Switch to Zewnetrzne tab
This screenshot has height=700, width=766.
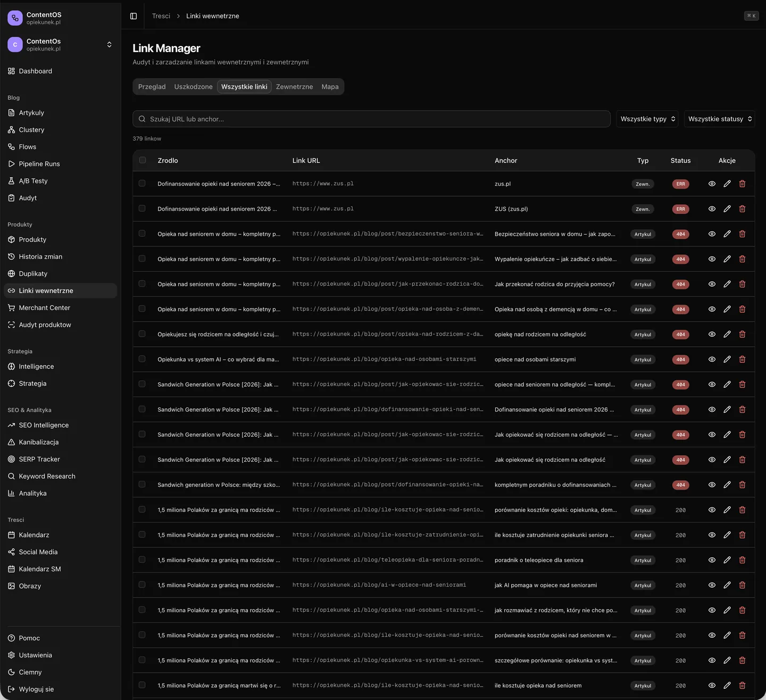[x=294, y=87]
